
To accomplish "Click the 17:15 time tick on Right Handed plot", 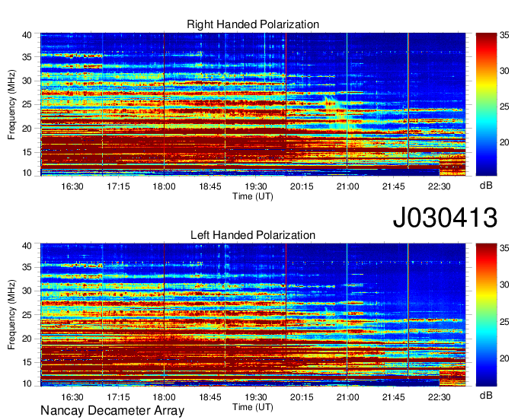I will click(x=118, y=186).
